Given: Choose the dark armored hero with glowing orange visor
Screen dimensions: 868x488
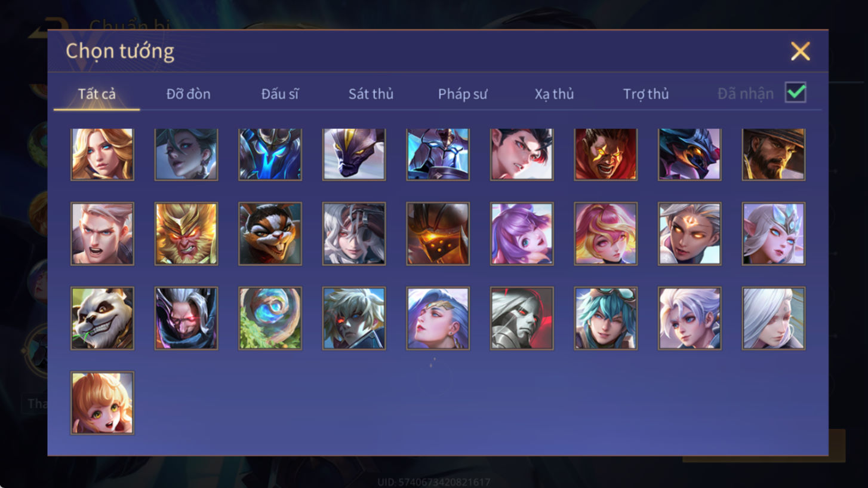Looking at the screenshot, I should tap(438, 234).
